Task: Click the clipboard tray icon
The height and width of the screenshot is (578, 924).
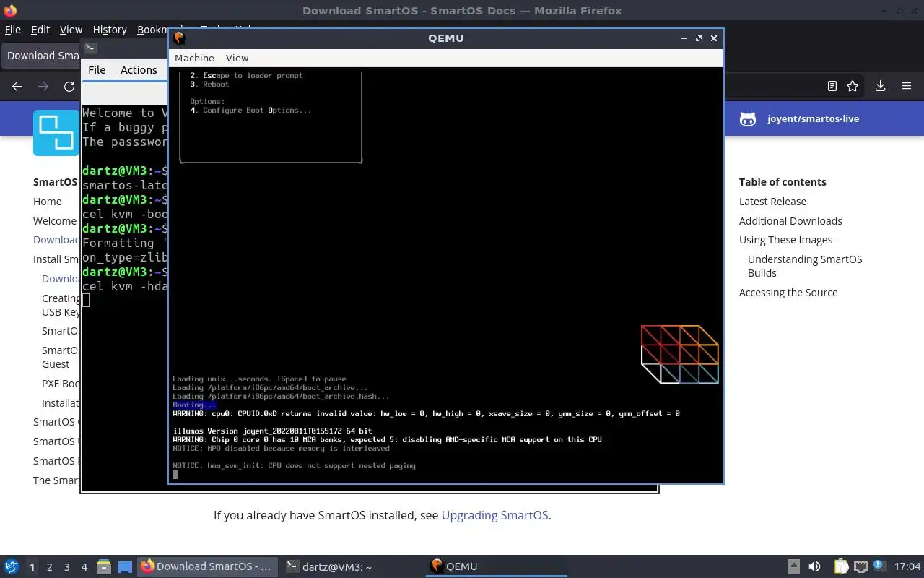Action: point(841,566)
